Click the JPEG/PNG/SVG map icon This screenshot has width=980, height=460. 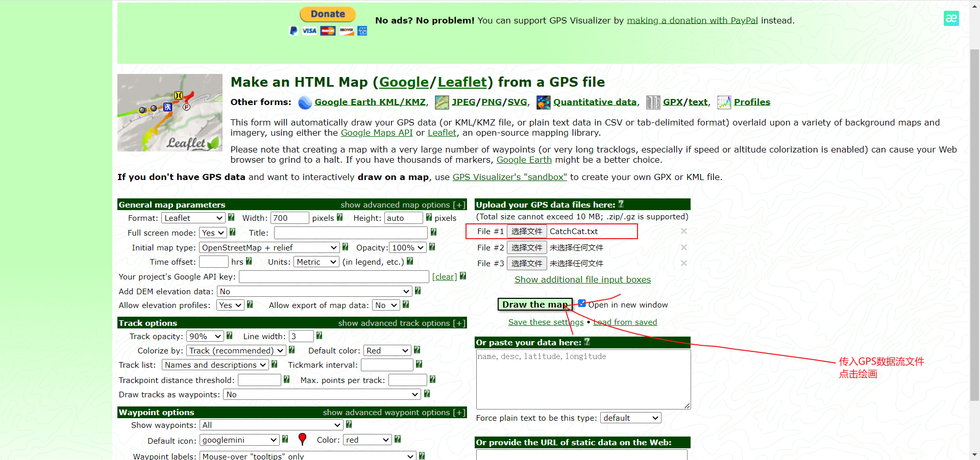click(442, 102)
